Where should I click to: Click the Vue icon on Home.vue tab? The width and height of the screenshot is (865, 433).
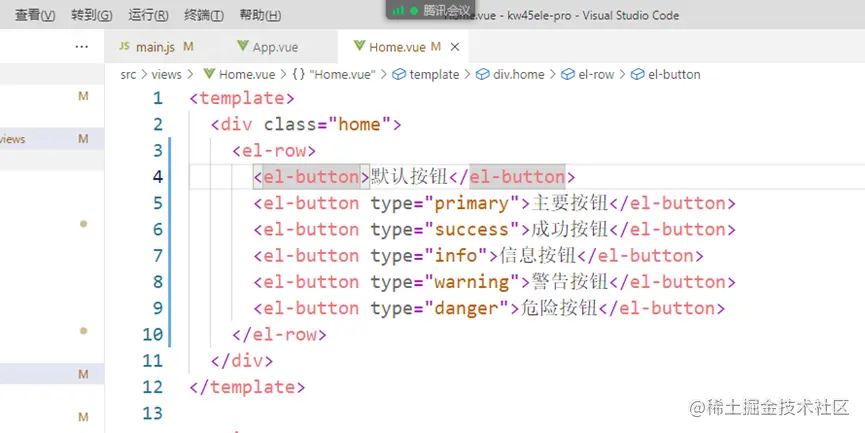(x=359, y=46)
